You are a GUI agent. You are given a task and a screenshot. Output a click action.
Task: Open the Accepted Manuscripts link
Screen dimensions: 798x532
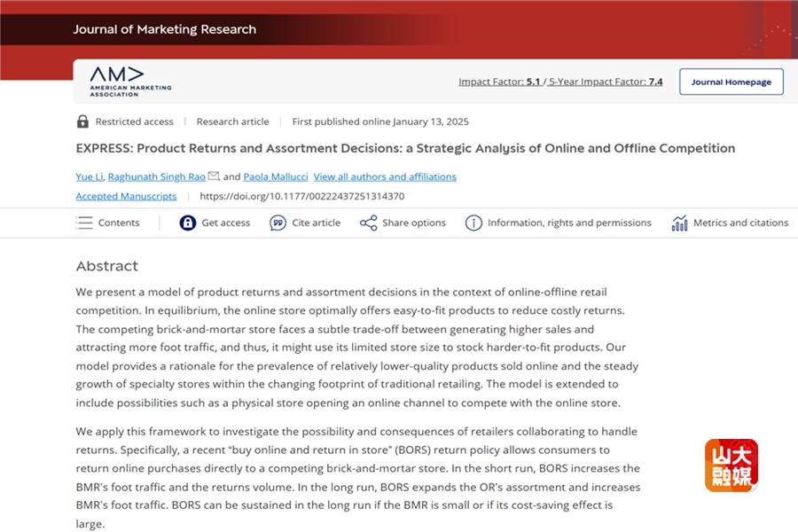tap(126, 196)
